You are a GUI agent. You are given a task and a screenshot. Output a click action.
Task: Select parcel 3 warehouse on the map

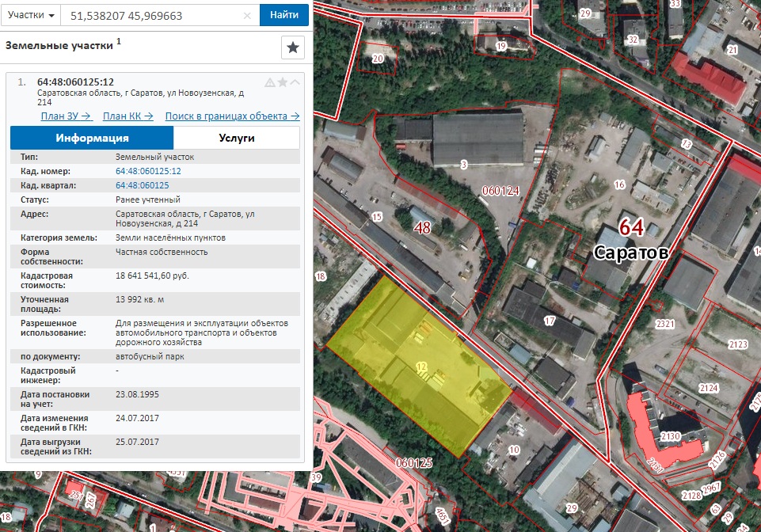[478, 139]
